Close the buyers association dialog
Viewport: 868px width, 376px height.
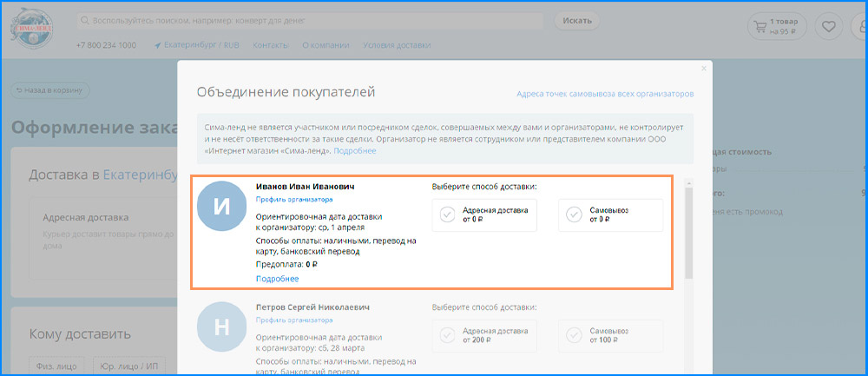704,67
